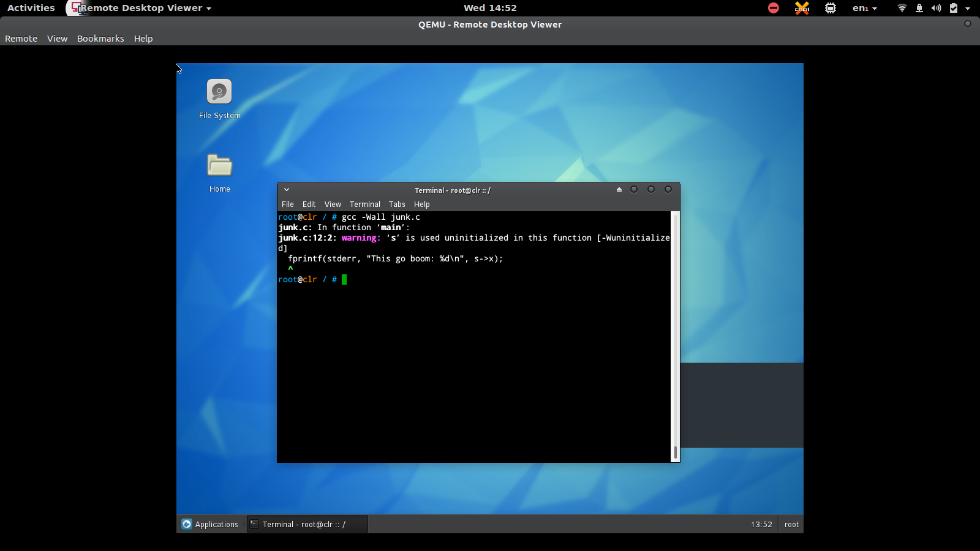The width and height of the screenshot is (980, 551).
Task: Click the fprintf(stderr line in terminal
Action: click(x=395, y=259)
